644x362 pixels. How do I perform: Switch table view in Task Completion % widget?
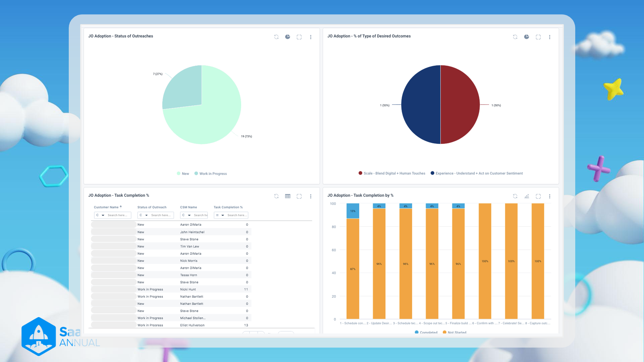coord(288,196)
